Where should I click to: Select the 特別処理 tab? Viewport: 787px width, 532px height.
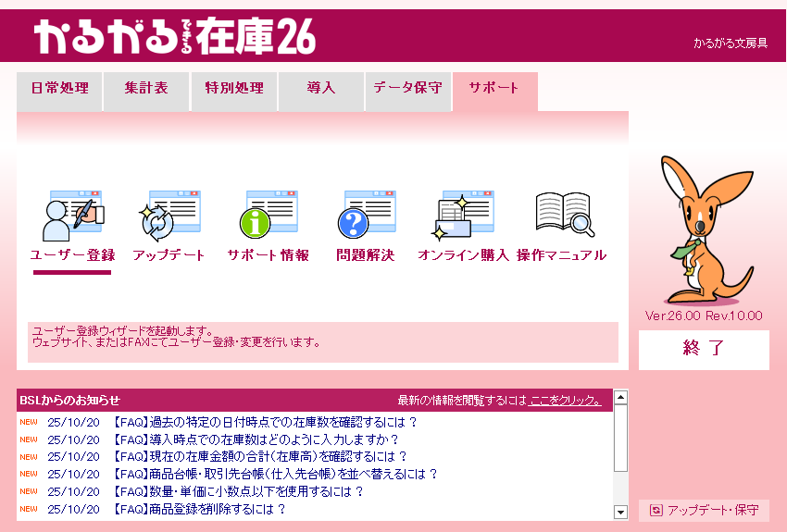tap(234, 89)
